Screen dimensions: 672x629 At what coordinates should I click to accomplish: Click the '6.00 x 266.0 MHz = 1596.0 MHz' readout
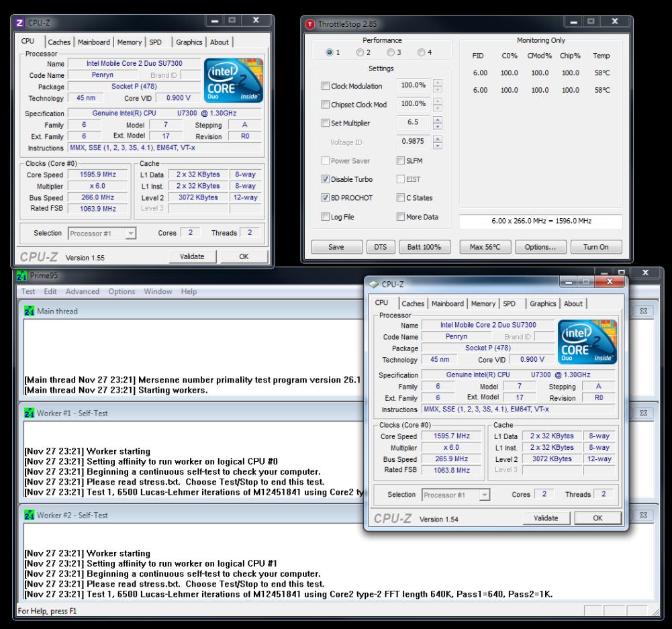(541, 221)
